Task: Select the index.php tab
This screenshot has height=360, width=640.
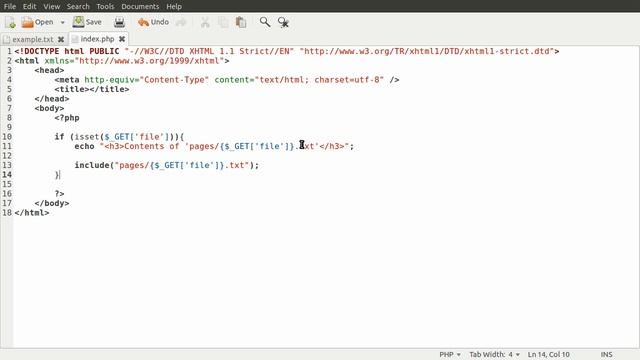Action: click(x=97, y=39)
